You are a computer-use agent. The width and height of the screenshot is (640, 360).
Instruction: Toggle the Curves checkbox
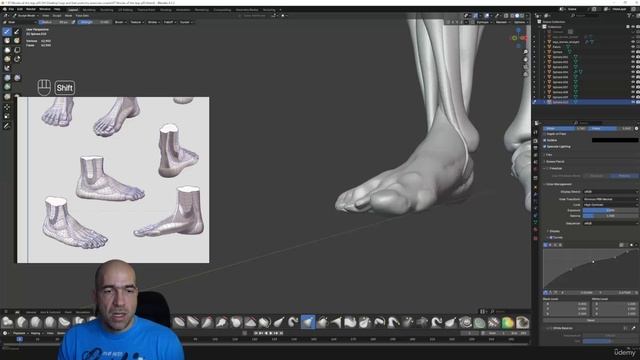coord(551,237)
